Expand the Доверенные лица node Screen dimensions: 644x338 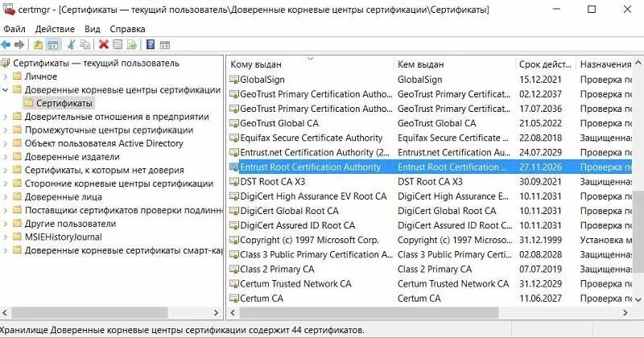(6, 196)
